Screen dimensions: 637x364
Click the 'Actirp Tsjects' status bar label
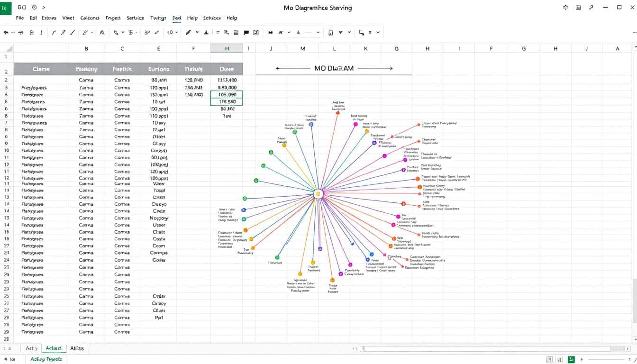pyautogui.click(x=46, y=359)
